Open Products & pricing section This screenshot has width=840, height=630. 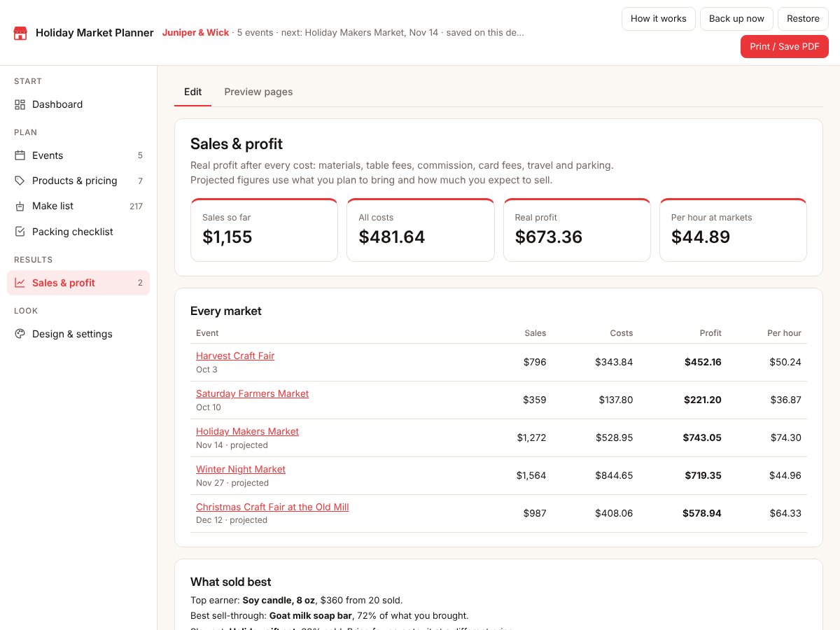(78, 181)
